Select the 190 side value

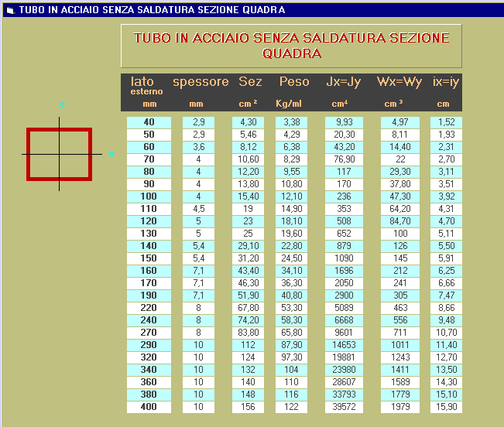[x=149, y=295]
